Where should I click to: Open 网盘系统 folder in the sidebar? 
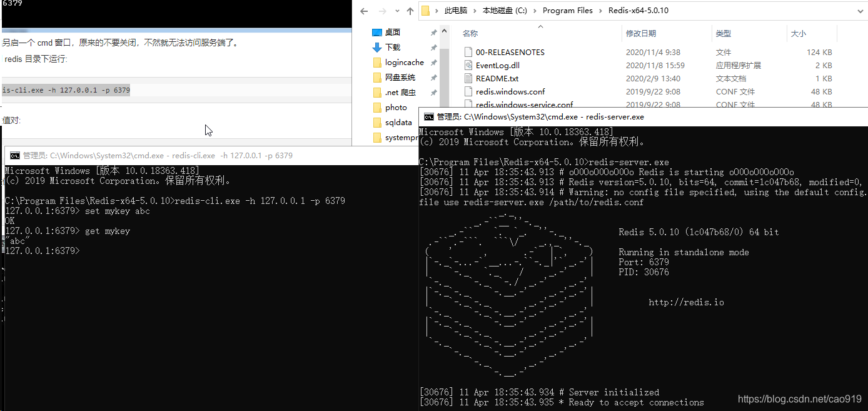click(x=400, y=78)
